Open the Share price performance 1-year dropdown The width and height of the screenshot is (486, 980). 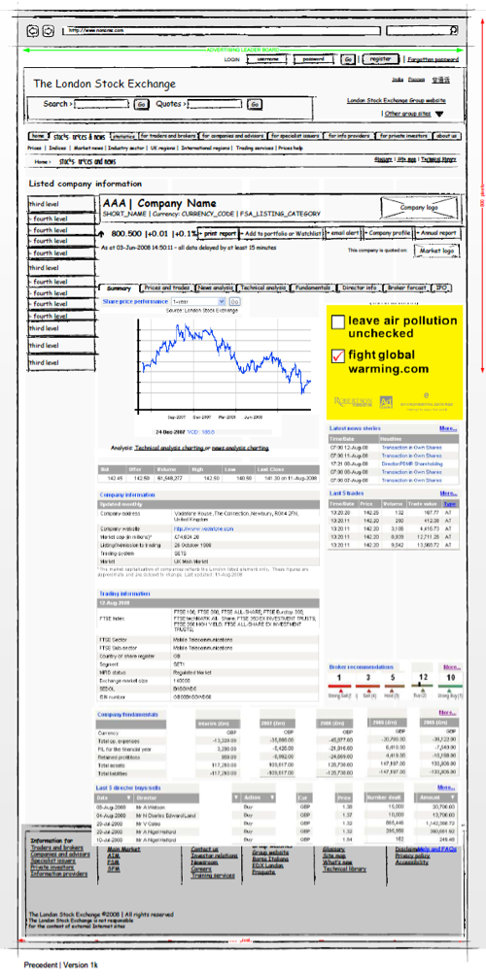[x=197, y=302]
